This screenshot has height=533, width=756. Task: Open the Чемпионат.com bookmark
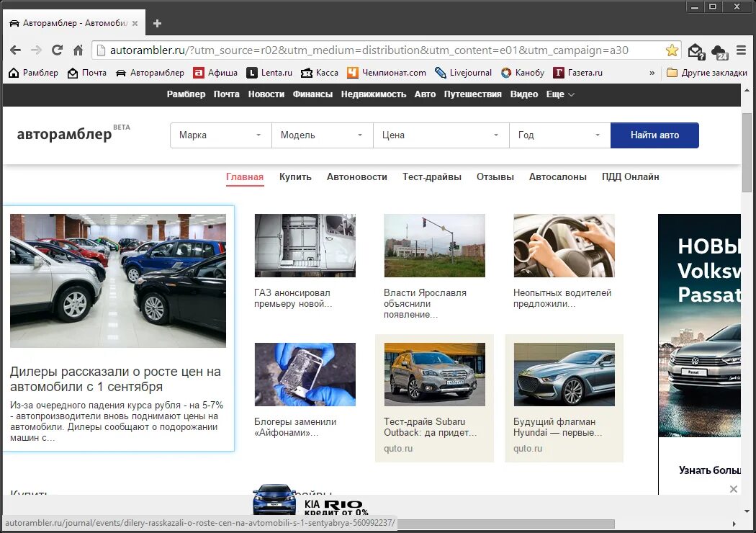coord(387,73)
